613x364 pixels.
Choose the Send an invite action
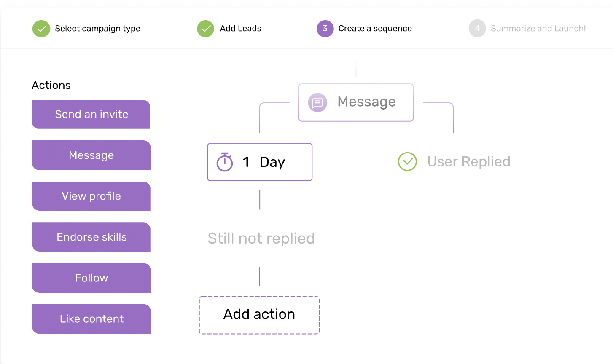[x=91, y=114]
